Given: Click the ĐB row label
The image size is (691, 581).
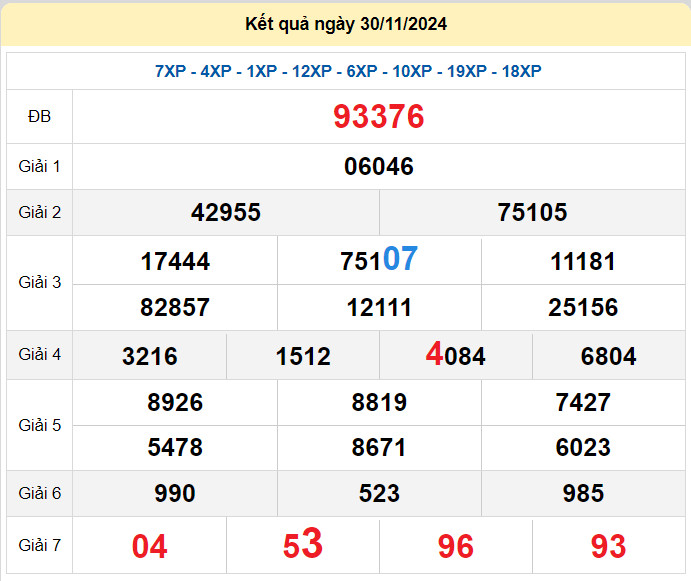Looking at the screenshot, I should tap(39, 116).
